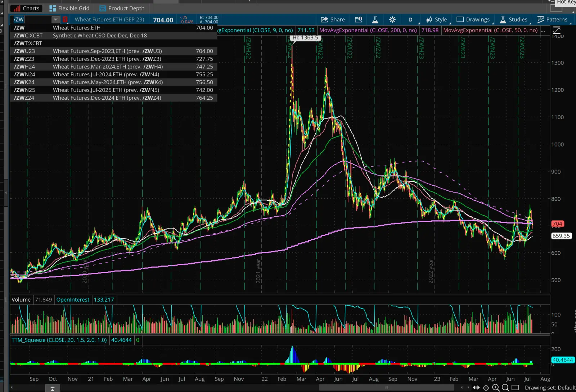Click the zoom out magnifier icon
The image size is (576, 392).
click(x=505, y=388)
